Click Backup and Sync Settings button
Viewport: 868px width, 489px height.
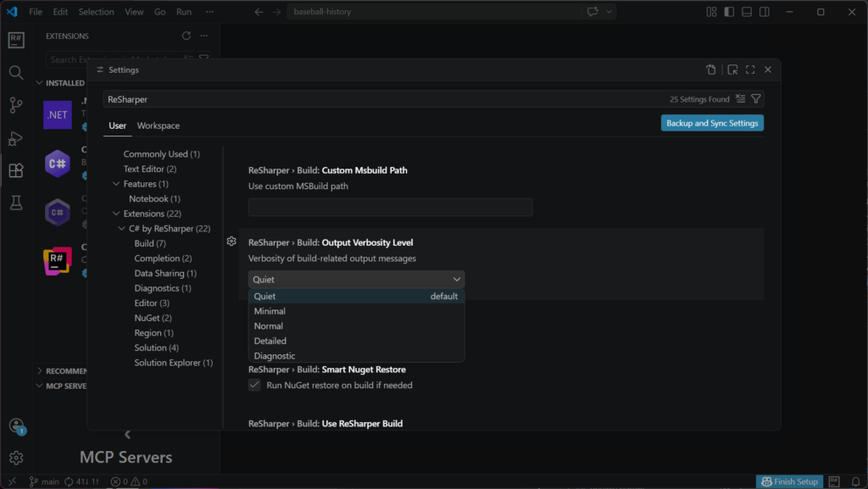(712, 123)
